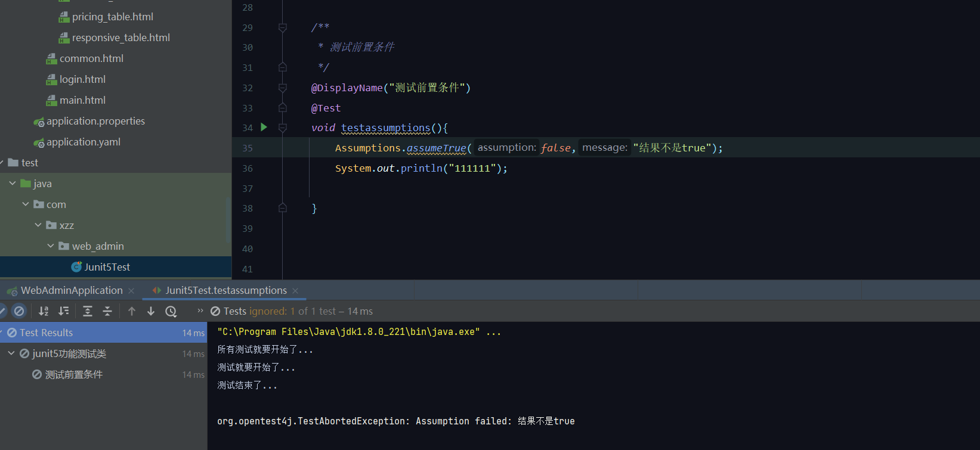Select the test folder in project tree
The width and height of the screenshot is (980, 450).
(x=30, y=163)
